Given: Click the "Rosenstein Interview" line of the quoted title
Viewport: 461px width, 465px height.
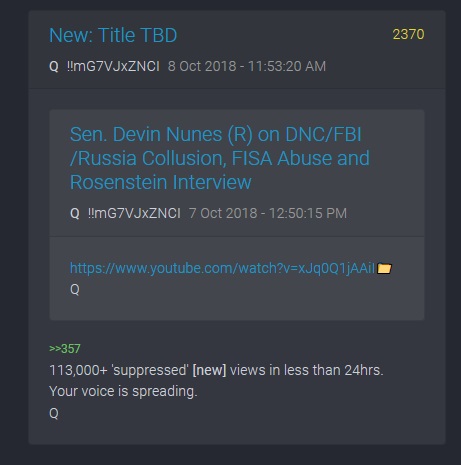Looking at the screenshot, I should click(x=161, y=182).
